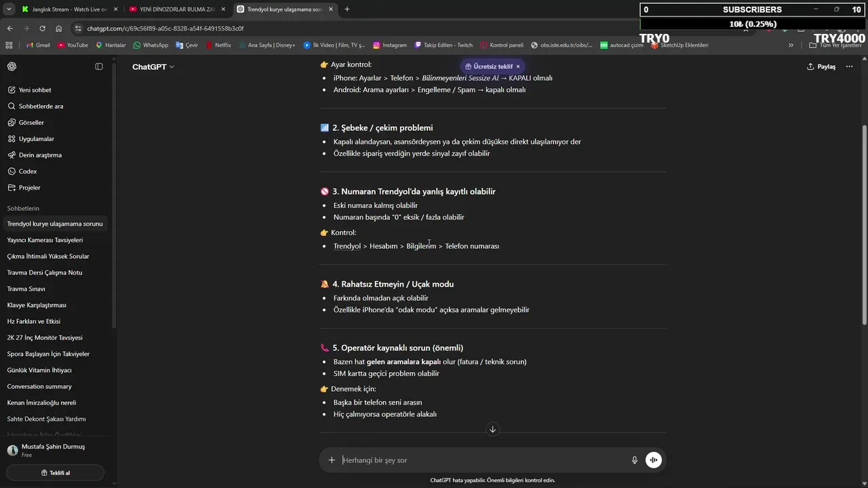Close the Janglok Stream tab
The height and width of the screenshot is (488, 868).
(115, 9)
